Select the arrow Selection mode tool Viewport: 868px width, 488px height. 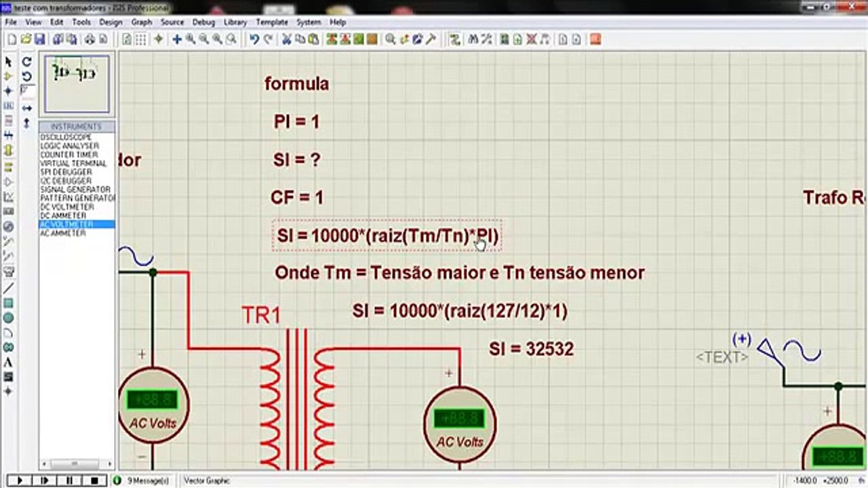[8, 62]
